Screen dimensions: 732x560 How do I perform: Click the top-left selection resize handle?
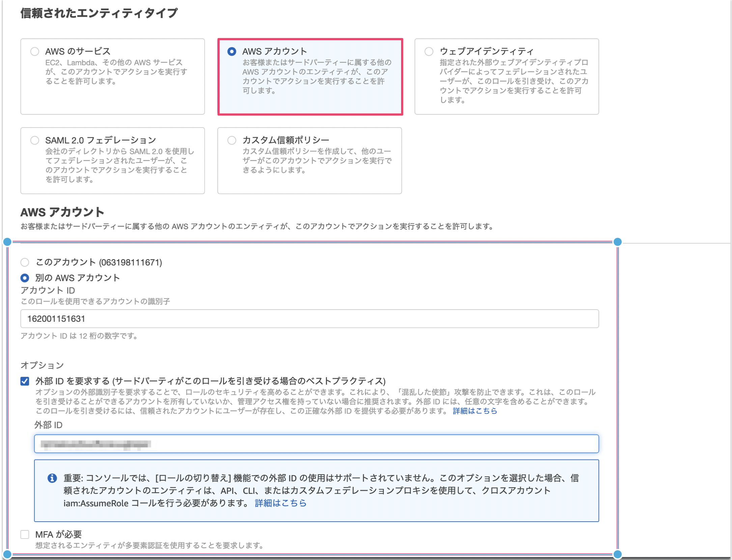[x=7, y=242]
